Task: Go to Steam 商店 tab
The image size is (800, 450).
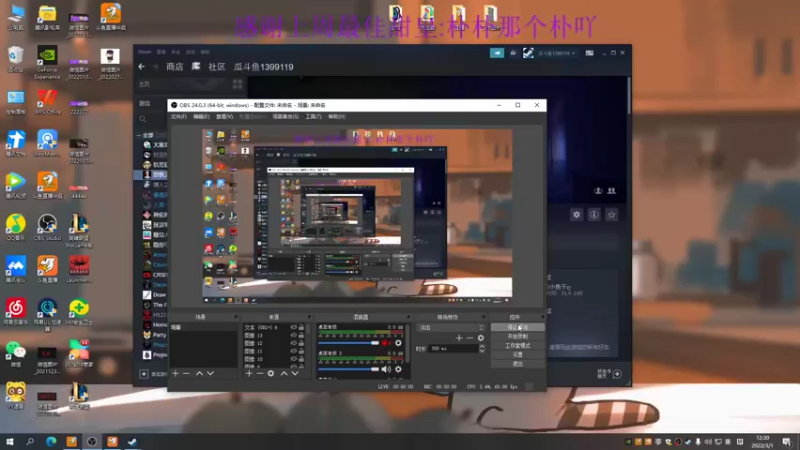Action: pos(174,67)
